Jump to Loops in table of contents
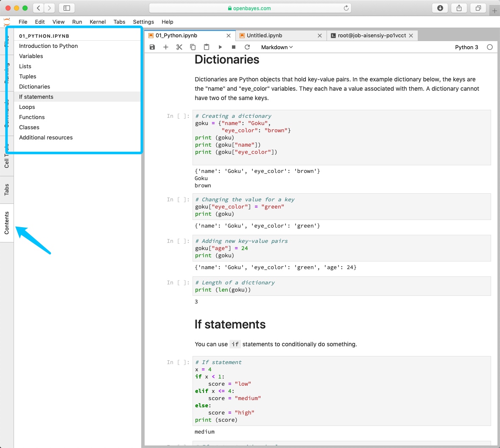Viewport: 500px width, 448px height. (27, 107)
